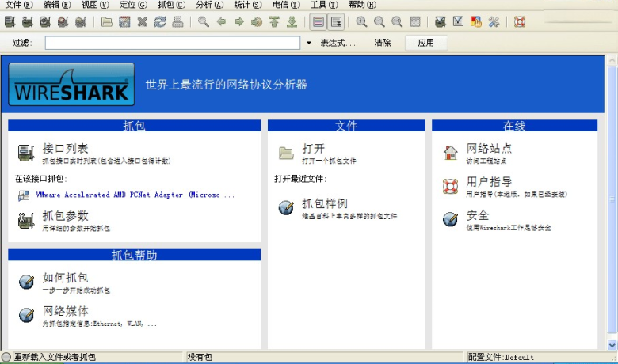618x364 pixels.
Task: Expand the filter history dropdown arrow
Action: (x=309, y=43)
